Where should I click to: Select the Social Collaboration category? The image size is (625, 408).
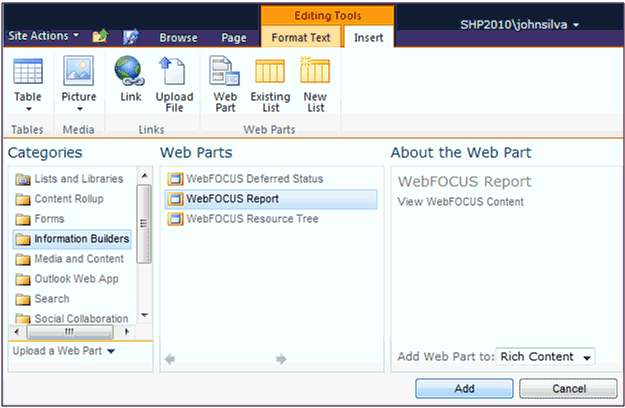tap(72, 318)
